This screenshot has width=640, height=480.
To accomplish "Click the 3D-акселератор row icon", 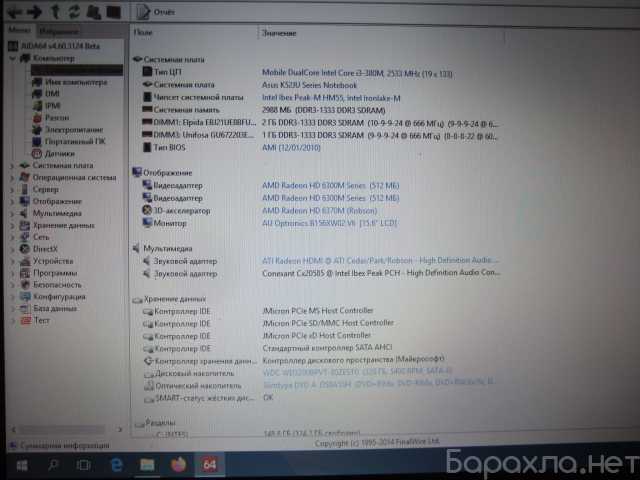I will pyautogui.click(x=147, y=211).
